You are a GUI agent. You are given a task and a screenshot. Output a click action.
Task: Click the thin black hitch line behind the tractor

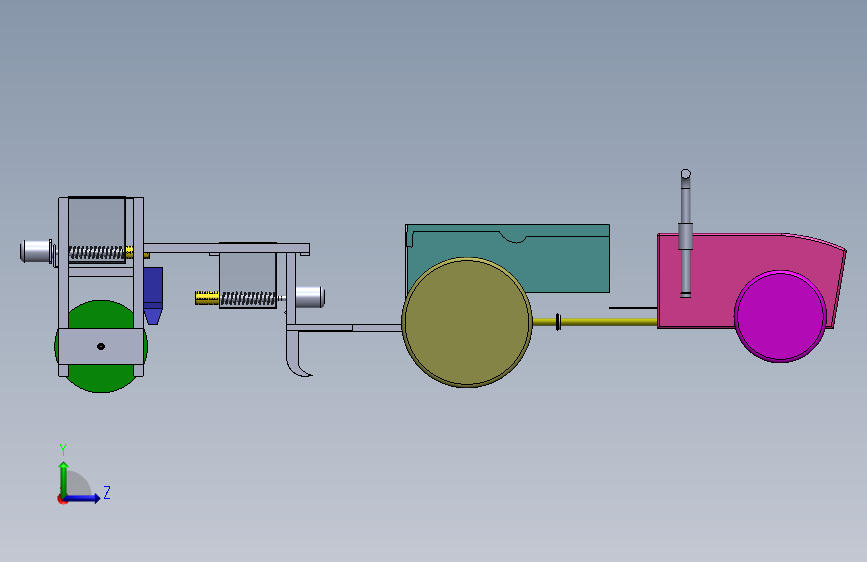(633, 308)
